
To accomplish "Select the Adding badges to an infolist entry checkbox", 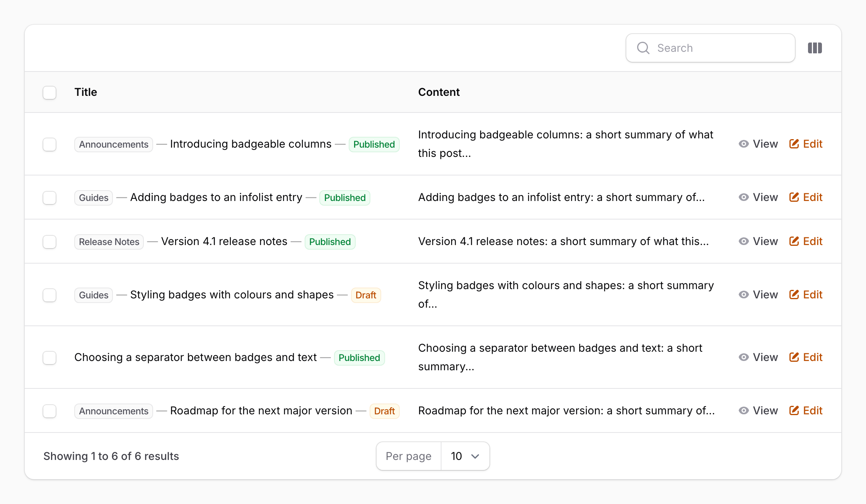I will click(x=49, y=198).
